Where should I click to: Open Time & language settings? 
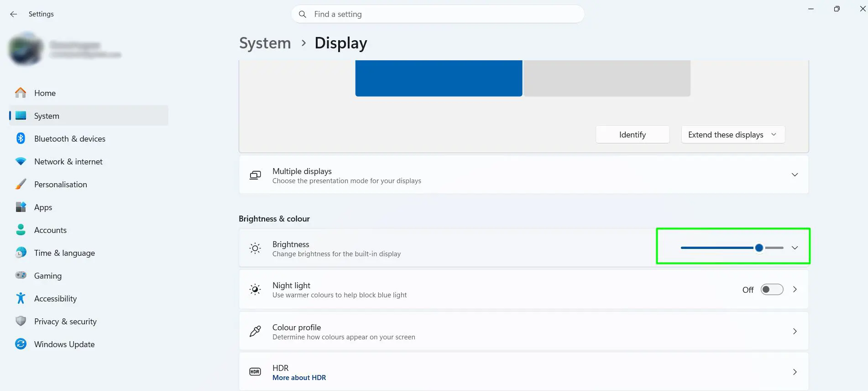[x=89, y=253]
